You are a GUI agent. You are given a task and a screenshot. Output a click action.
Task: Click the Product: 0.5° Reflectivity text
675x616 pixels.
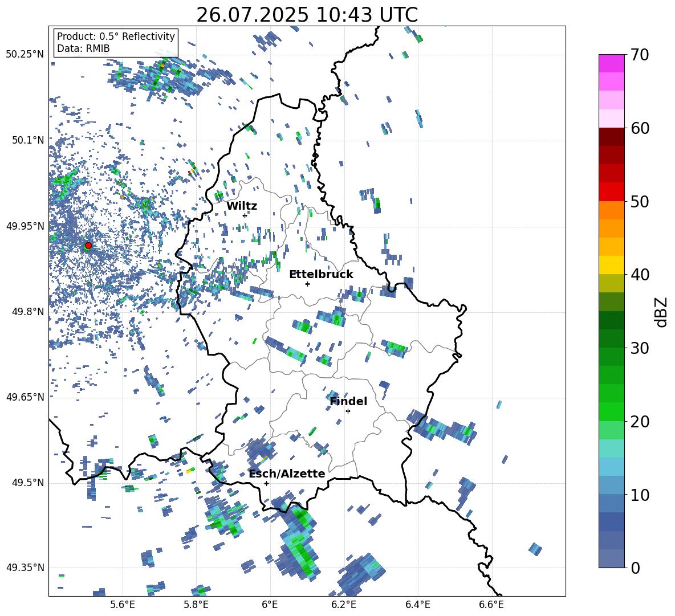click(116, 36)
